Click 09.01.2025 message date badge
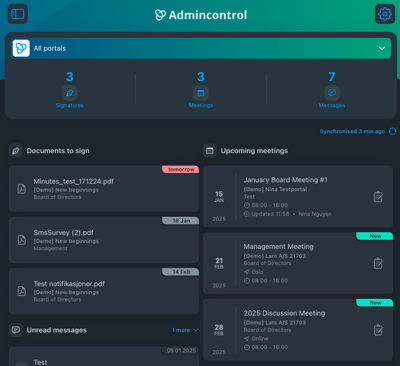 (181, 351)
